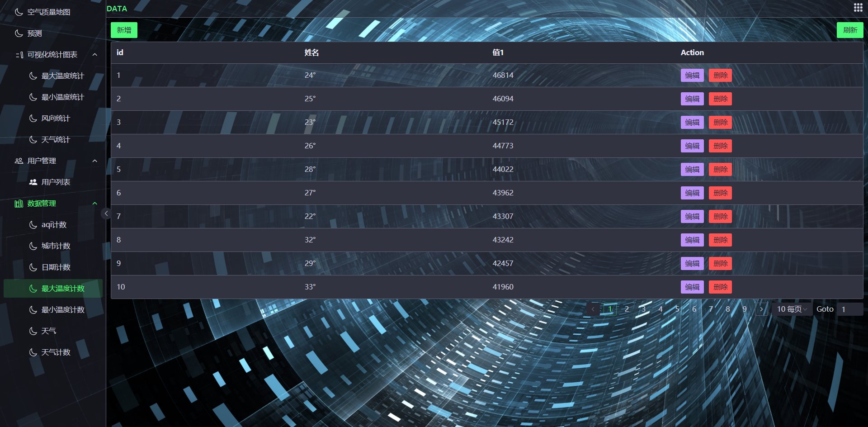
Task: Click the moon icon beside 空气质量地图
Action: (x=19, y=12)
